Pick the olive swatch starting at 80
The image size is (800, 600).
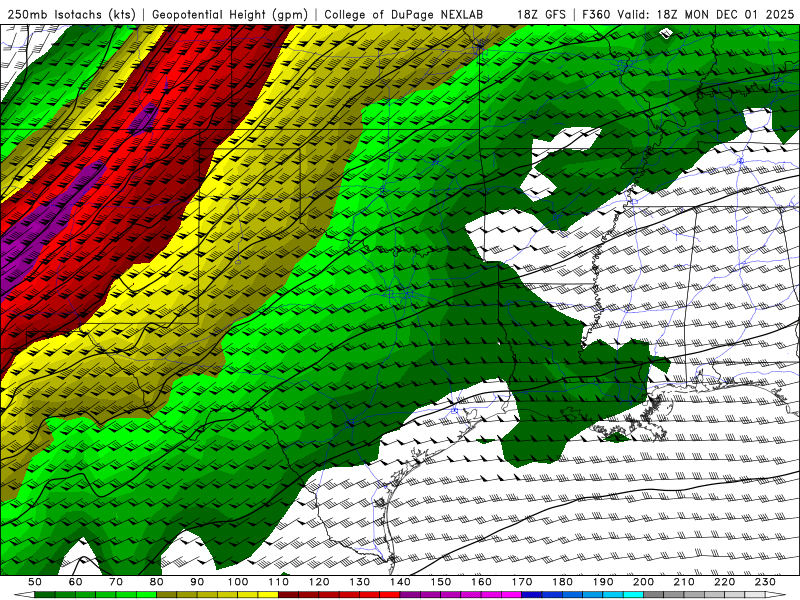click(166, 594)
